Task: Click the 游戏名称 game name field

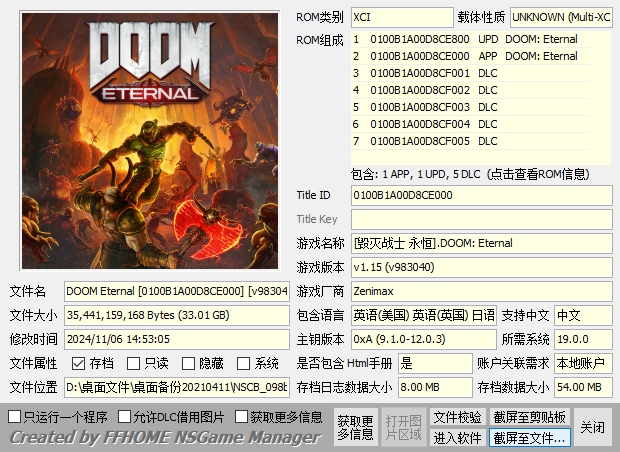Action: tap(482, 243)
